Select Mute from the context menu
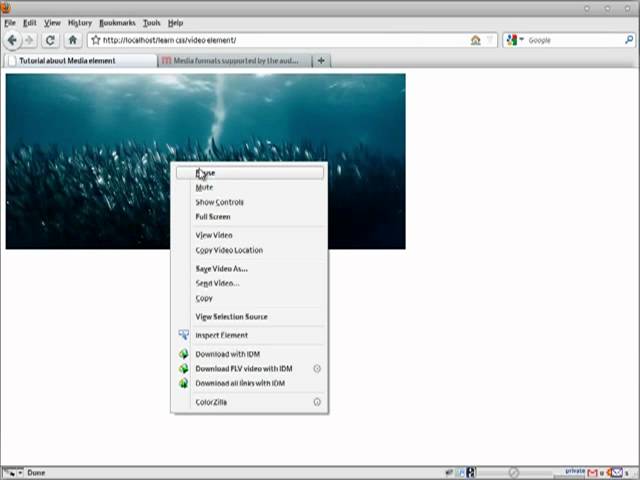640x480 pixels. [250, 187]
